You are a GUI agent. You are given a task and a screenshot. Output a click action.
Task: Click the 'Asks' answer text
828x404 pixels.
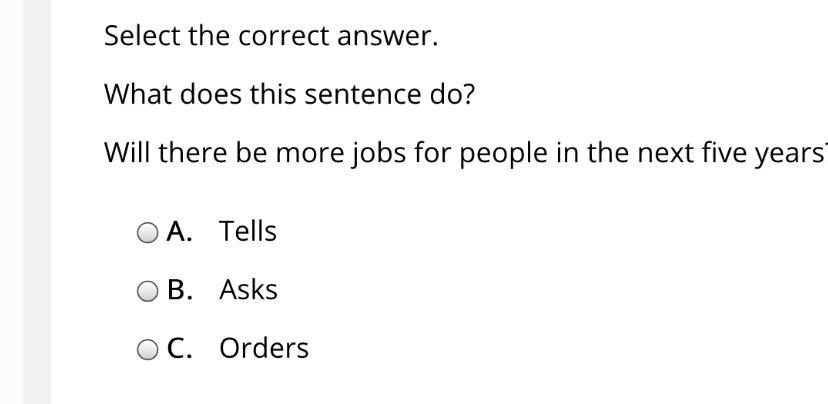pos(248,290)
